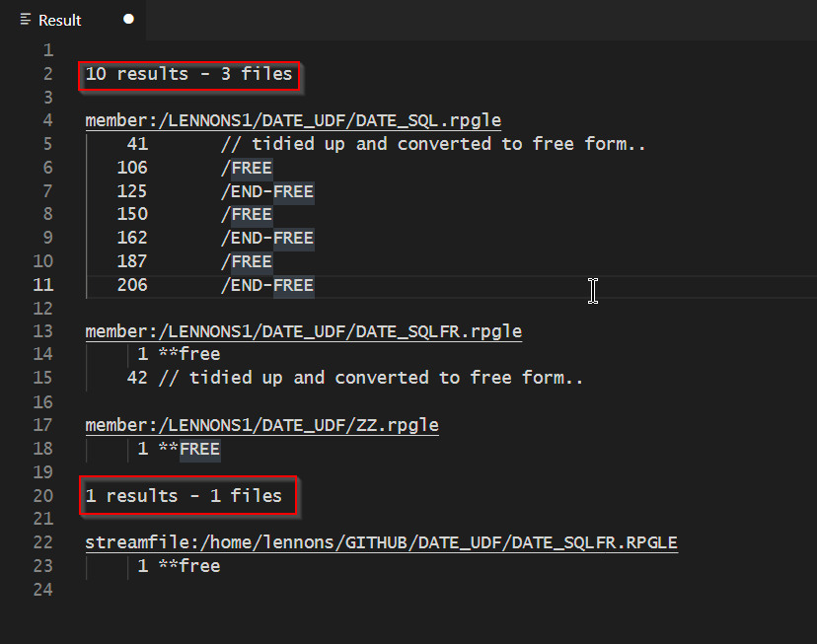This screenshot has width=817, height=644.
Task: Click gutter line number 2
Action: click(x=47, y=74)
